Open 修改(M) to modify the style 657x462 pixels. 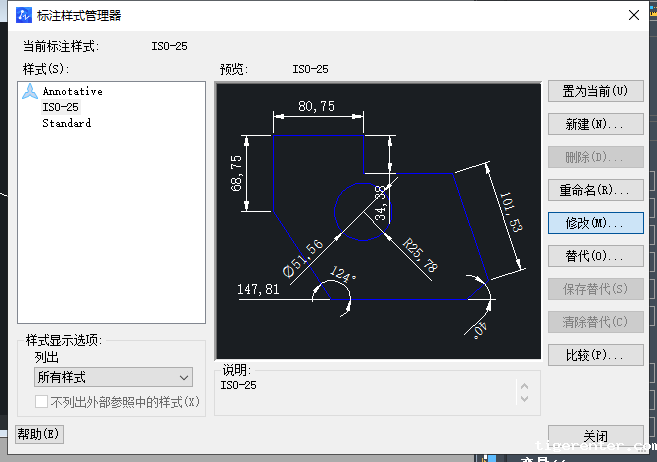[x=595, y=223]
